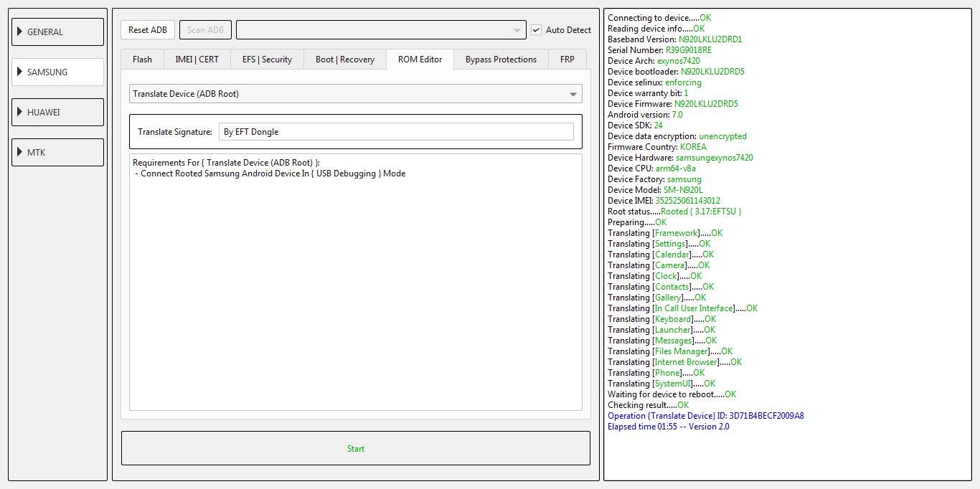
Task: Click the Reading device info log line
Action: (656, 29)
